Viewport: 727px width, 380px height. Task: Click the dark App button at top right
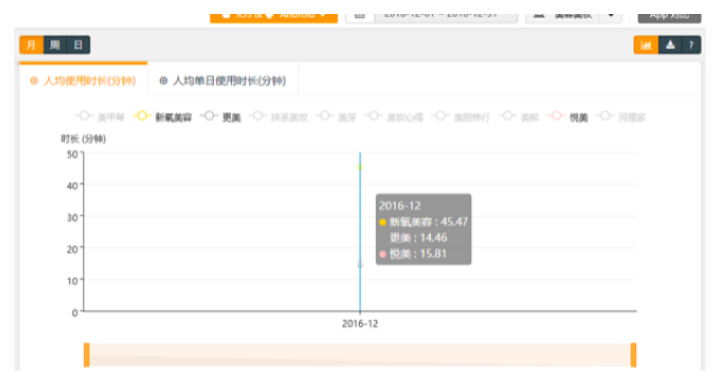point(669,17)
